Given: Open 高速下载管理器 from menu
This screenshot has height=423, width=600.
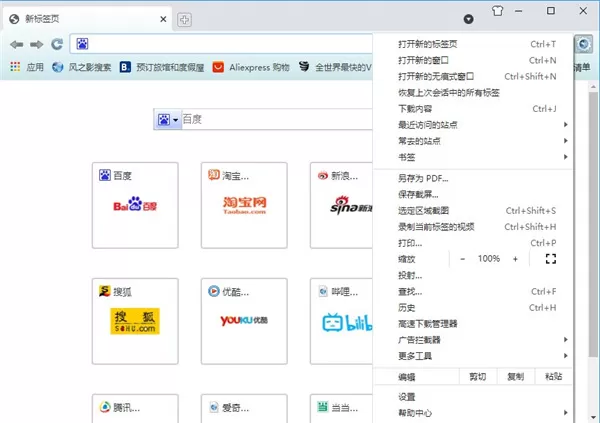Looking at the screenshot, I should coord(473,324).
